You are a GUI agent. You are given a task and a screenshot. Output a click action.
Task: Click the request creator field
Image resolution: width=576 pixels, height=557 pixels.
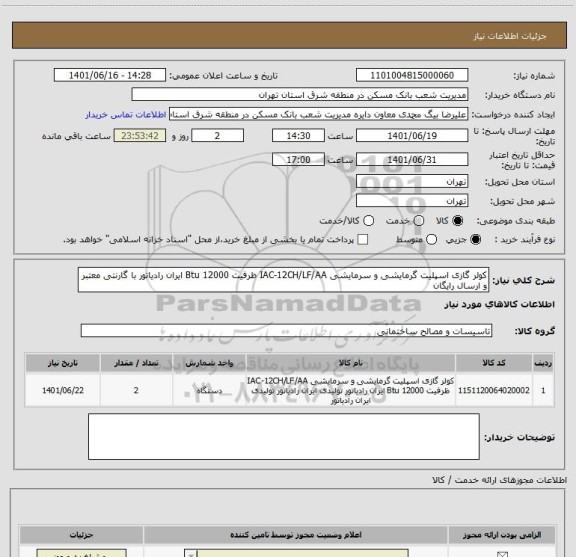(x=318, y=115)
